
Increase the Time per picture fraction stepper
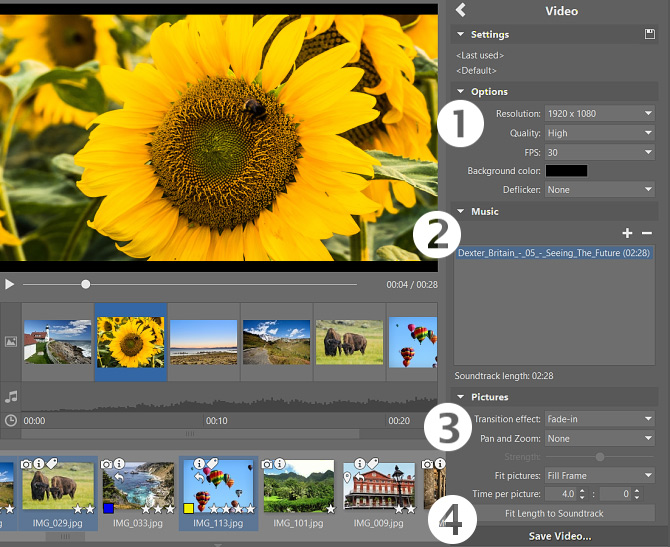637,491
